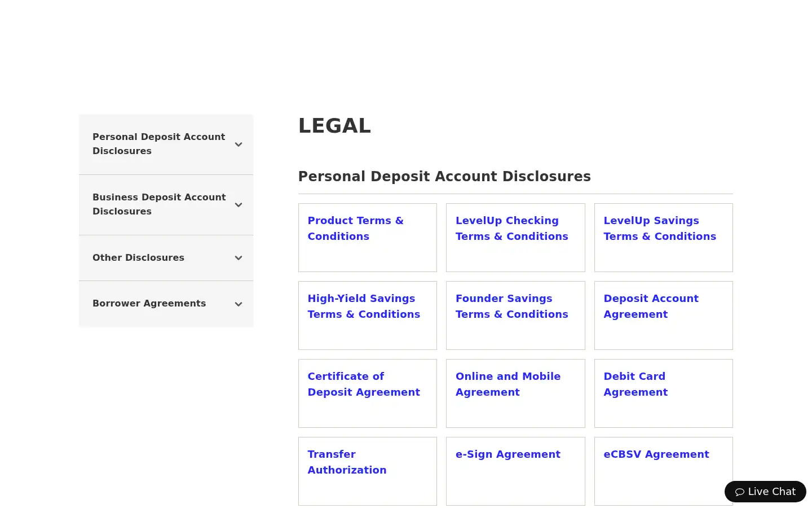The height and width of the screenshot is (508, 812).
Task: Open High-Yield Savings Terms & Conditions
Action: tap(364, 306)
